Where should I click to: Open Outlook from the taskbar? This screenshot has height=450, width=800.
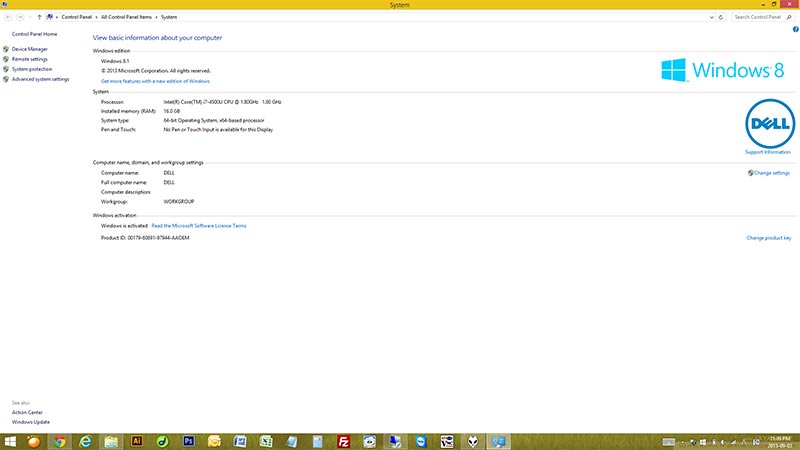tap(214, 441)
